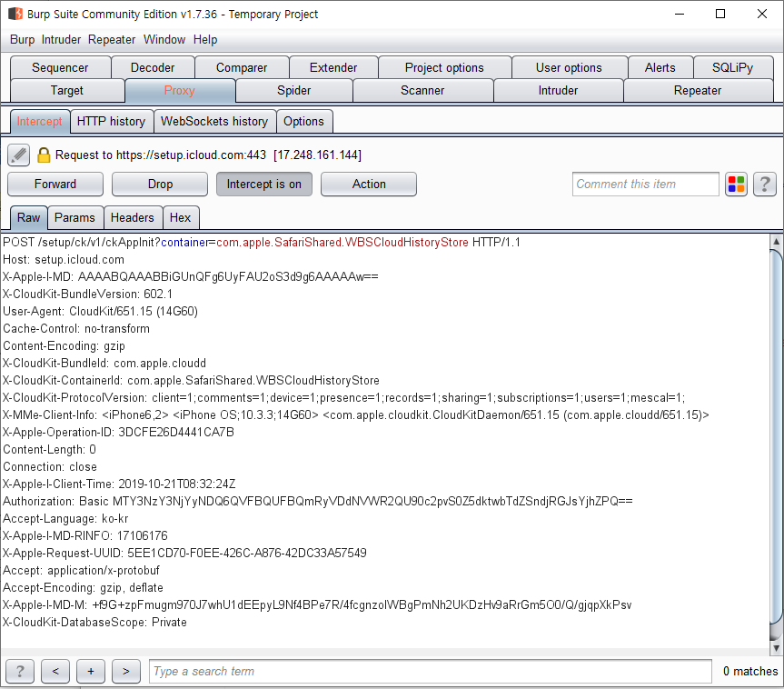Open the Burp menu
Viewport: 784px width, 689px height.
pos(23,39)
